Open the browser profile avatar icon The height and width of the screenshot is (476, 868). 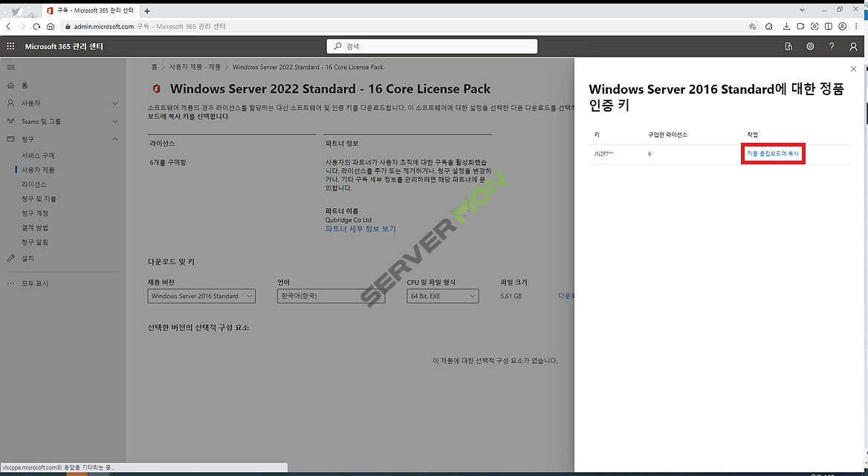click(843, 26)
